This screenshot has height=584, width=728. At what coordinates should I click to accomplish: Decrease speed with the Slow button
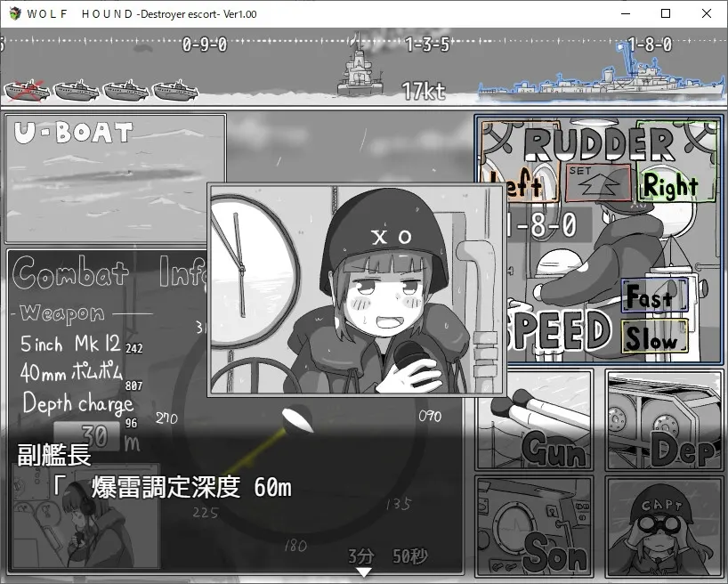(655, 337)
